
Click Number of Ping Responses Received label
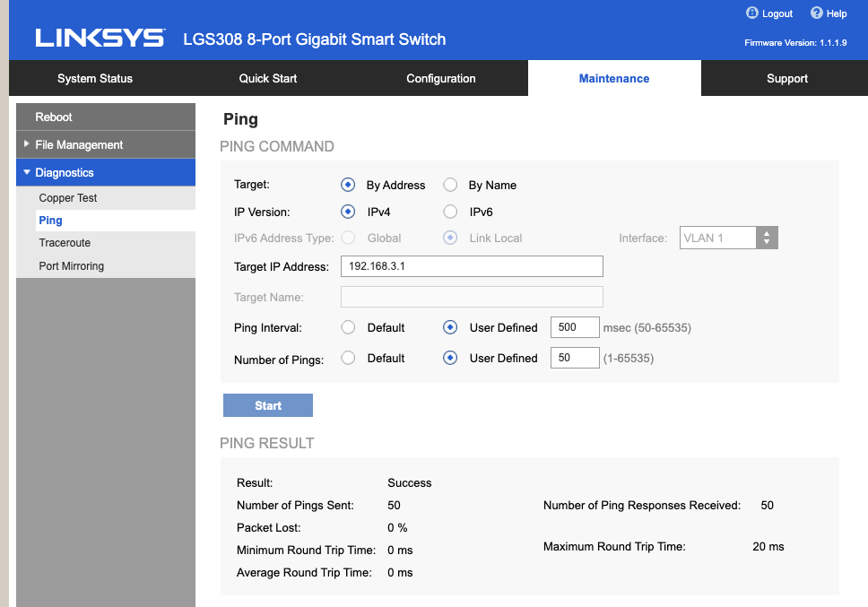[x=642, y=505]
